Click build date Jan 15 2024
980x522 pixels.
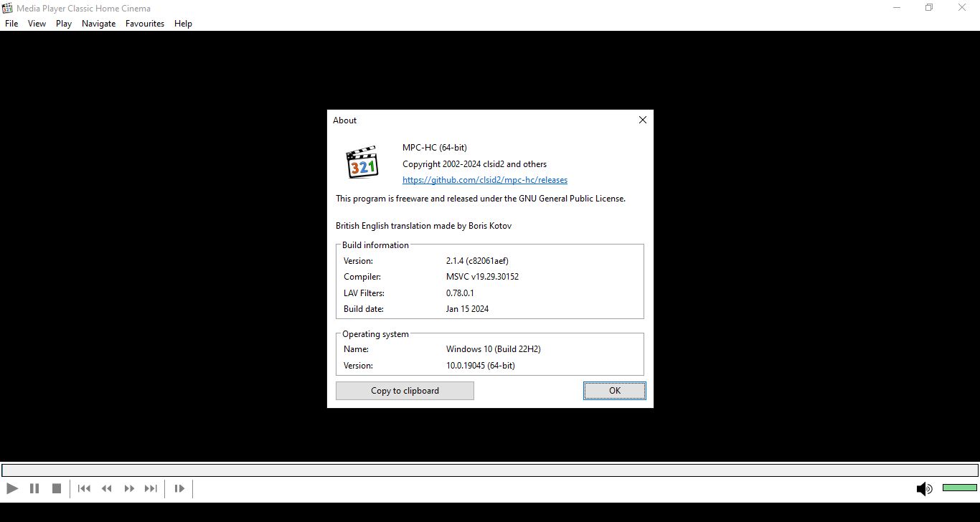[x=467, y=309]
